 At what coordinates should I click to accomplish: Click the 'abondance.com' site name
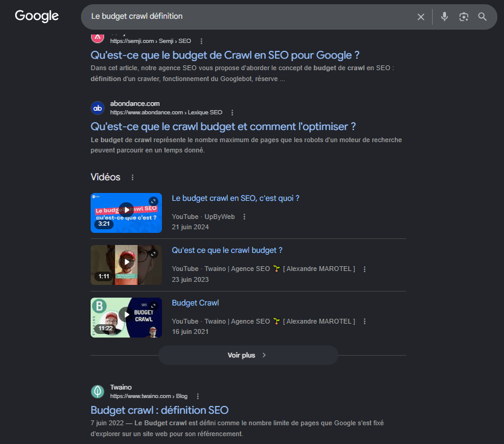[135, 103]
